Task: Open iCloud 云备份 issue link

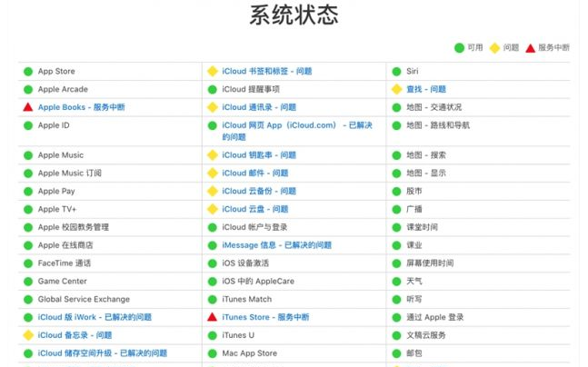Action: pyautogui.click(x=259, y=191)
